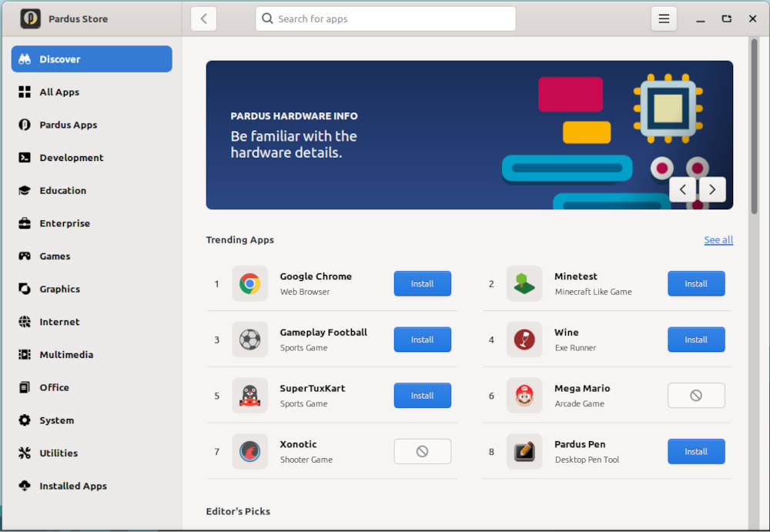Follow the See all link

coord(718,240)
